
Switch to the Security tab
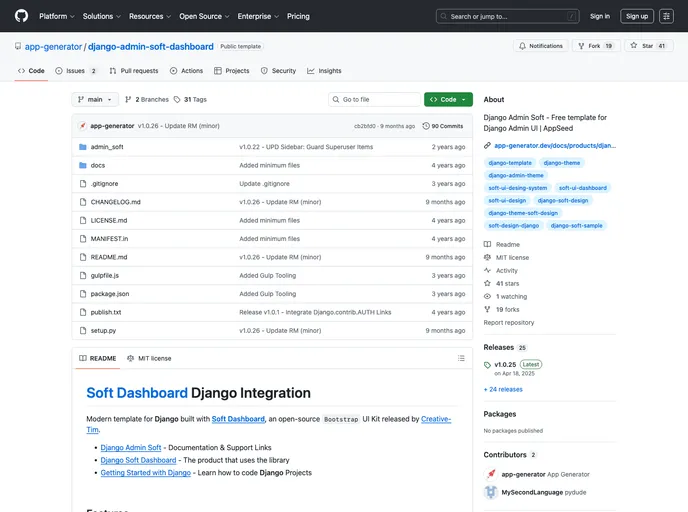pyautogui.click(x=278, y=71)
